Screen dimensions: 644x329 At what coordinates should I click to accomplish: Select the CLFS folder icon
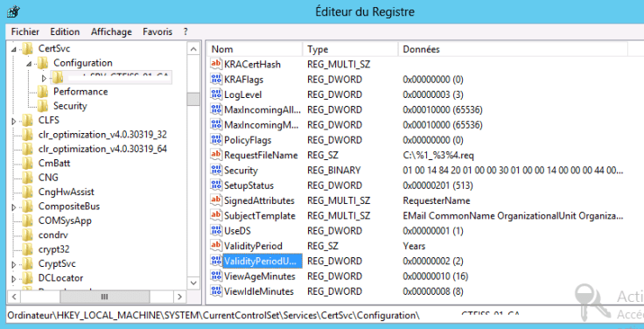(x=27, y=120)
